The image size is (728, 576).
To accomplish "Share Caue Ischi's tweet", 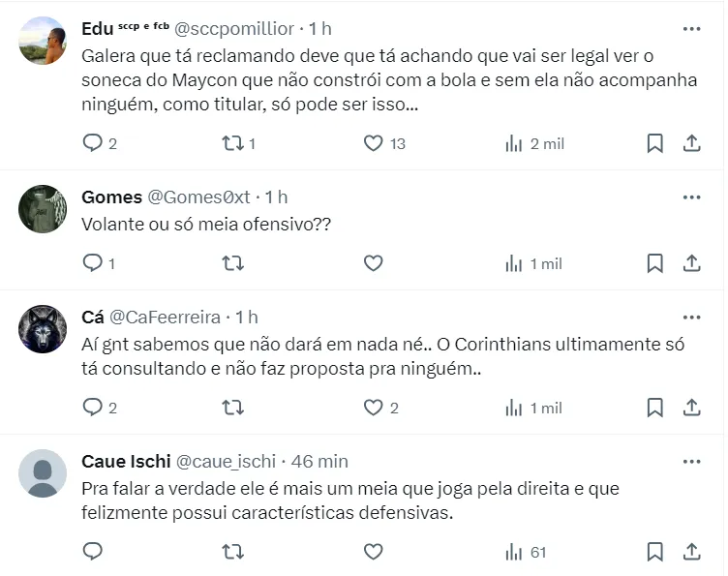I will tap(692, 552).
